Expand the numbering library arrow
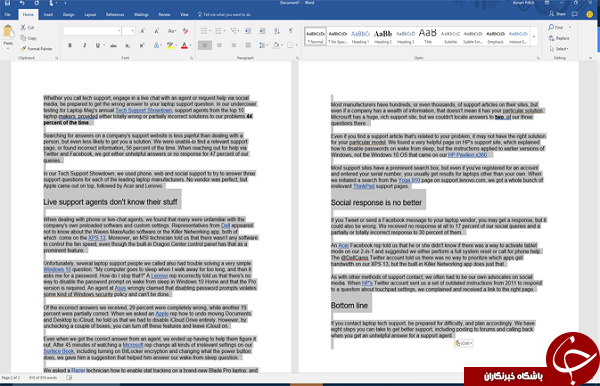Screen dimensions: 600x386 225,31
